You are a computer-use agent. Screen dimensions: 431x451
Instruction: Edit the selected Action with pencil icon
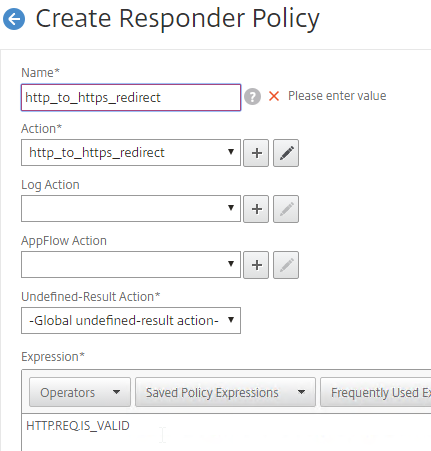(x=286, y=153)
